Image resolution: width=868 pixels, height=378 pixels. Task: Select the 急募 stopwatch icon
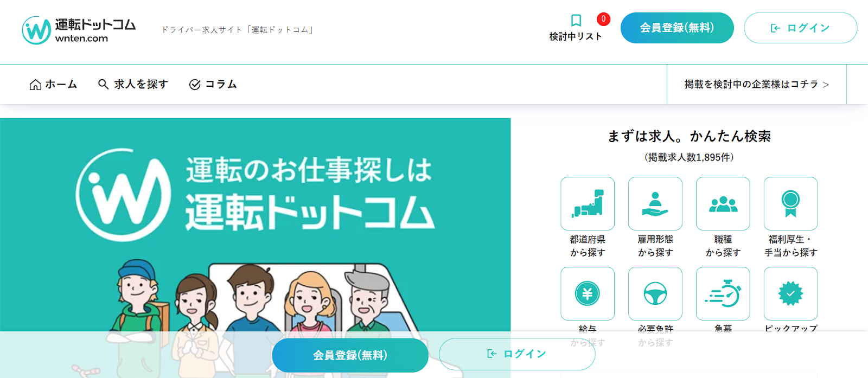point(723,293)
